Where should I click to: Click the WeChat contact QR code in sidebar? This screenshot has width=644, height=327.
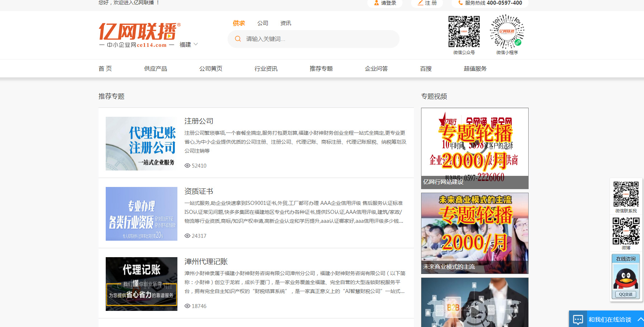coord(626,194)
